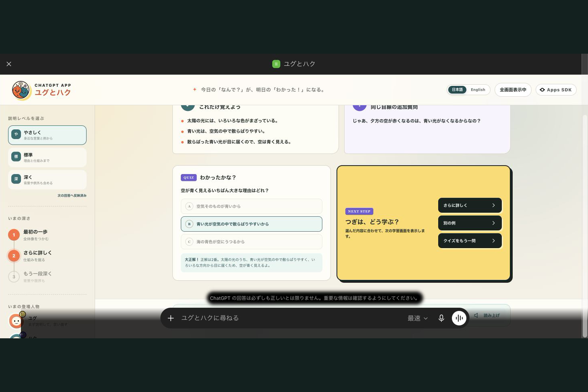Expand さらに詳しく next step option
Screen dimensions: 588x392
[x=470, y=205]
